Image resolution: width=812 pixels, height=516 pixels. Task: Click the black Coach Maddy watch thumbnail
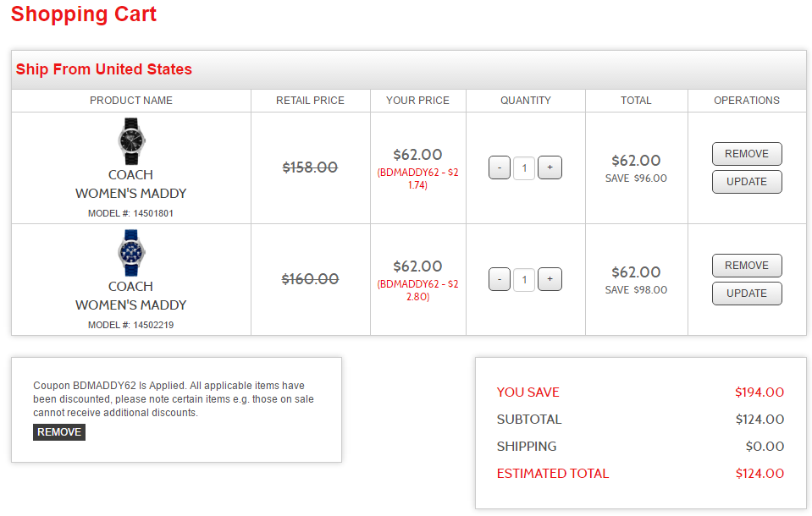[131, 141]
